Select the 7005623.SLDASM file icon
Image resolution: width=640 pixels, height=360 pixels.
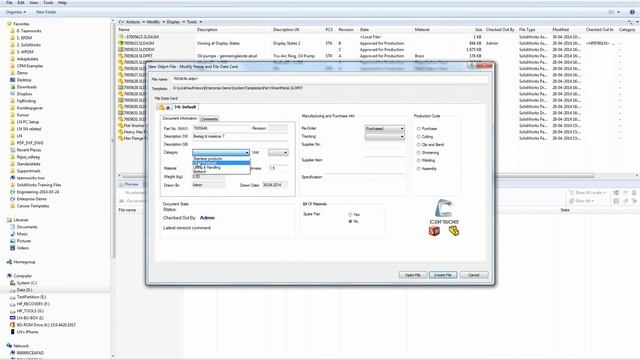121,43
